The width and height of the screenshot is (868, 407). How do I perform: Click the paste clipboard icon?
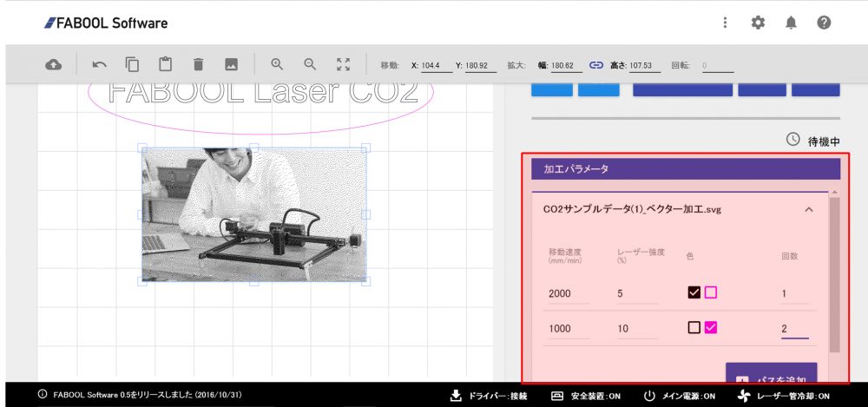165,64
